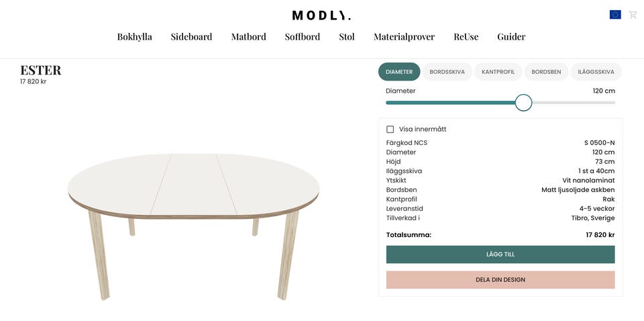The width and height of the screenshot is (644, 321).
Task: Go to the ReUse section
Action: click(x=466, y=37)
